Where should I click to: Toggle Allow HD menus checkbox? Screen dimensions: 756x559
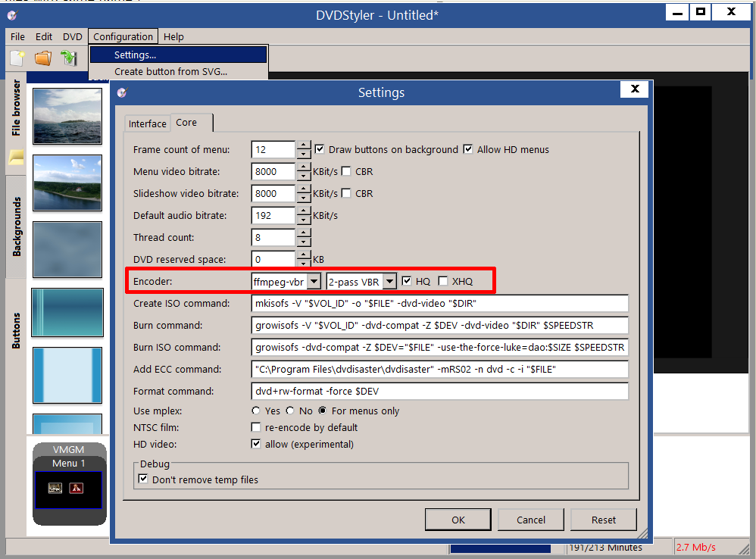click(467, 149)
